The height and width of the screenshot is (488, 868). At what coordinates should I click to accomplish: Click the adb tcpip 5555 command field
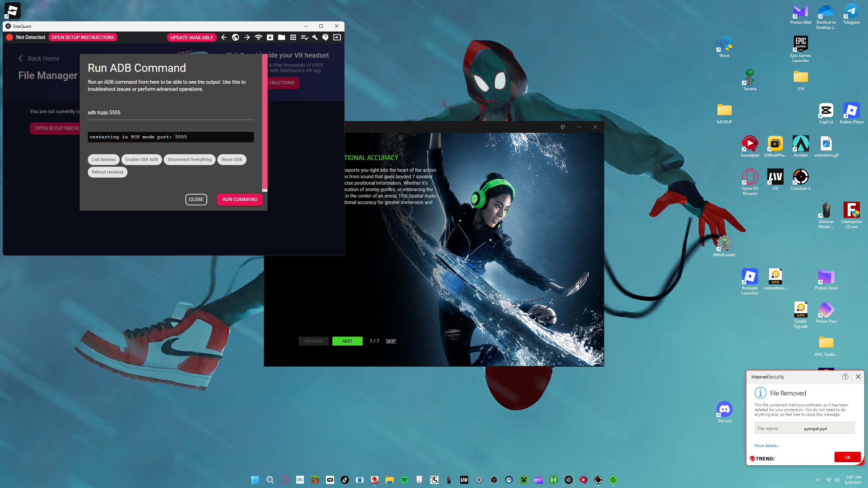click(171, 113)
